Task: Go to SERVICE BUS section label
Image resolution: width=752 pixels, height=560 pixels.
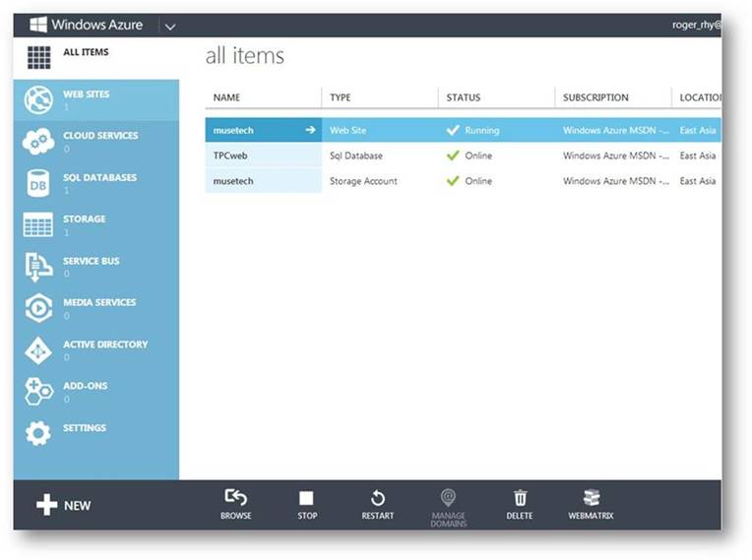Action: (x=92, y=261)
